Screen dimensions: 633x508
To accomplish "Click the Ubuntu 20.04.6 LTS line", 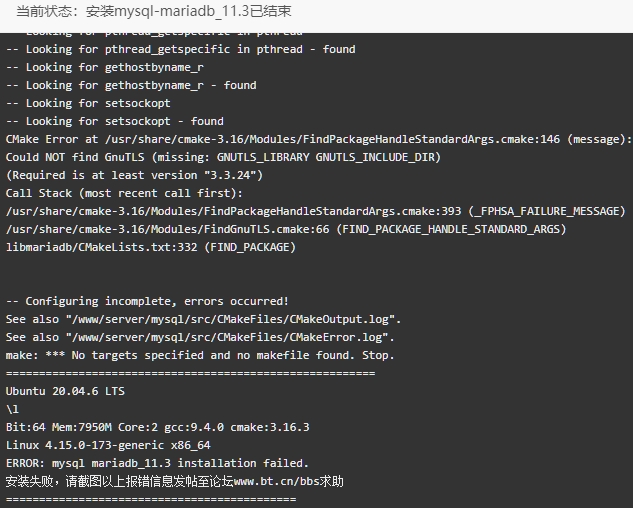I will pos(65,391).
